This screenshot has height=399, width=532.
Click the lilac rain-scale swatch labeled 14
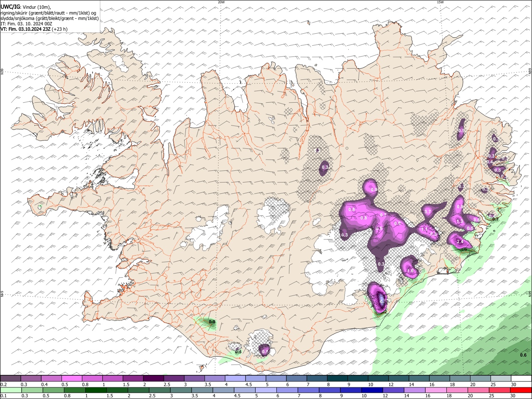tap(414, 390)
